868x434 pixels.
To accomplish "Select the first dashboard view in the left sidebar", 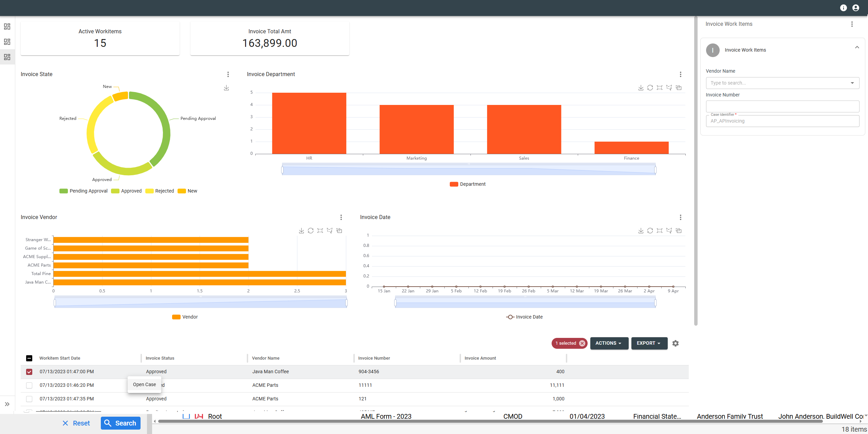I will (x=7, y=26).
